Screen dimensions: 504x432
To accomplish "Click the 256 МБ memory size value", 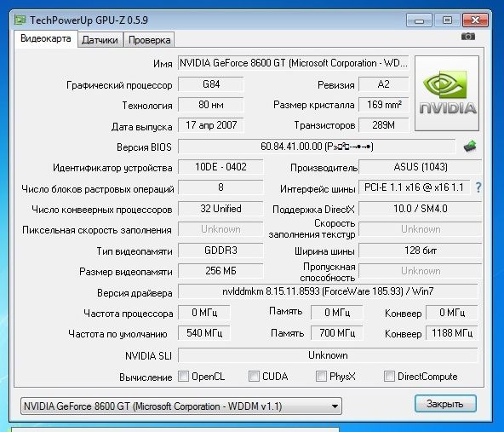I will coord(220,271).
